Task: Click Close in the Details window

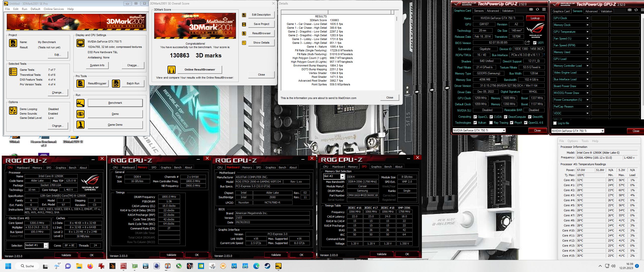Action: click(390, 98)
